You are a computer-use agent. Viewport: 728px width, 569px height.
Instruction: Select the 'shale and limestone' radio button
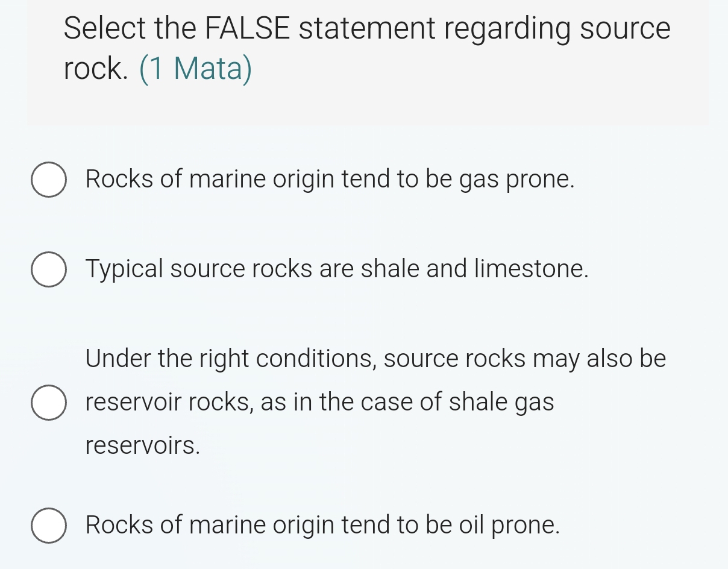click(48, 269)
